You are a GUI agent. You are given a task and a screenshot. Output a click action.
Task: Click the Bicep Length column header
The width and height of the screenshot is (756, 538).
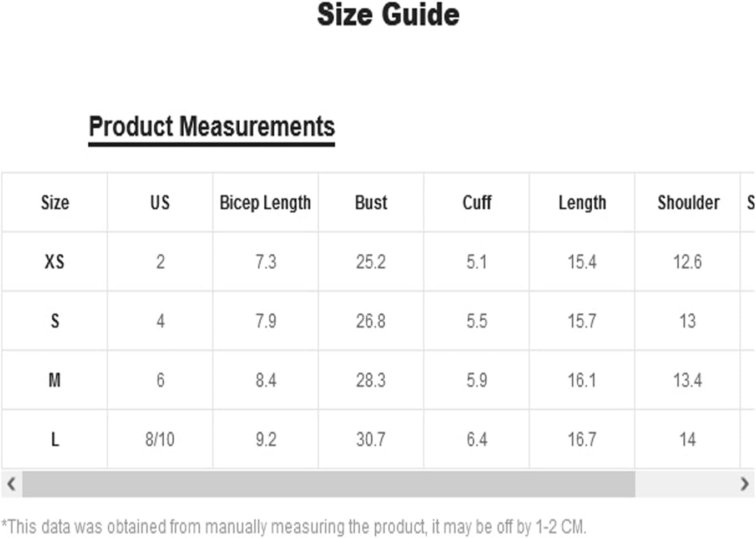(x=265, y=203)
